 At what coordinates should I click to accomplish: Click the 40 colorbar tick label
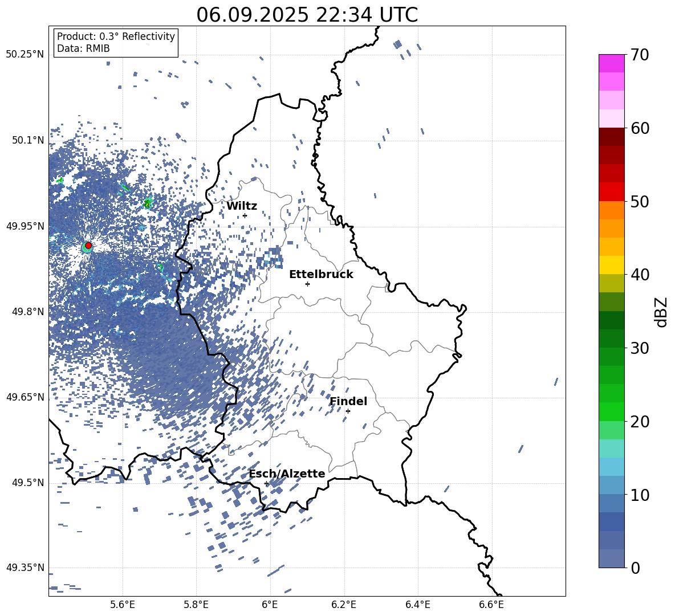640,275
